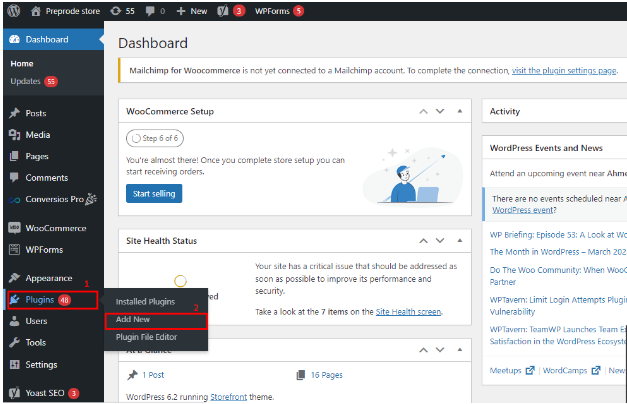627x404 pixels.
Task: Click the Activity panel heading
Action: [x=505, y=112]
